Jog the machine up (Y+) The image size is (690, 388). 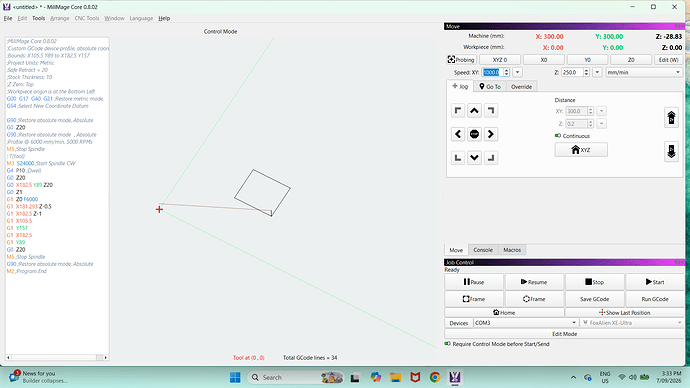[x=474, y=110]
